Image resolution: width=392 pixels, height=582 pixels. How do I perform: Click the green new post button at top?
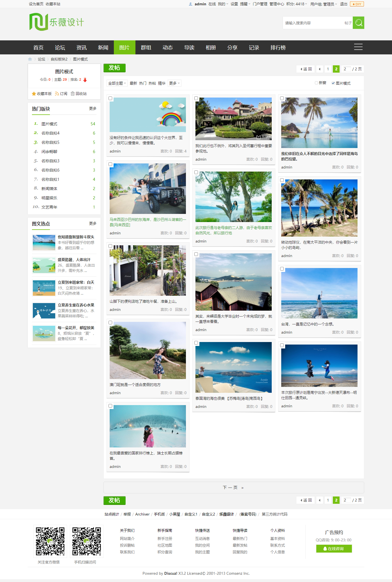point(114,68)
